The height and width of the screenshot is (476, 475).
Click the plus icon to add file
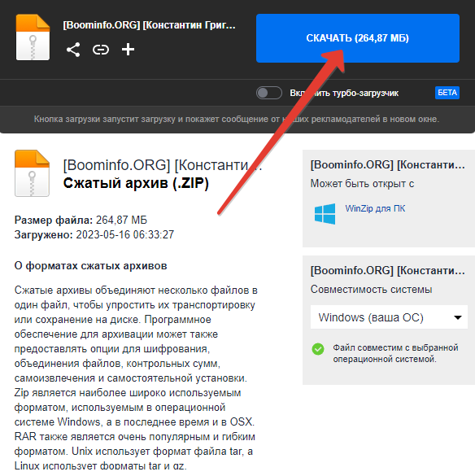pos(128,50)
